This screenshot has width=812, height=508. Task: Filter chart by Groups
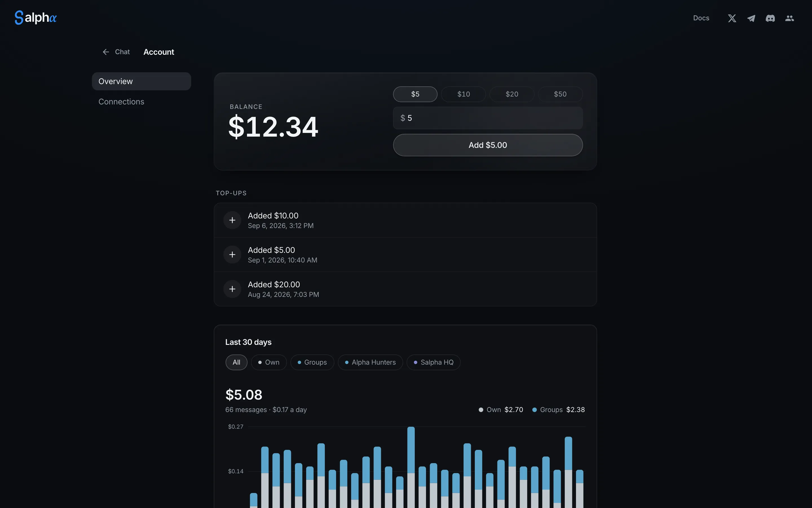[312, 362]
